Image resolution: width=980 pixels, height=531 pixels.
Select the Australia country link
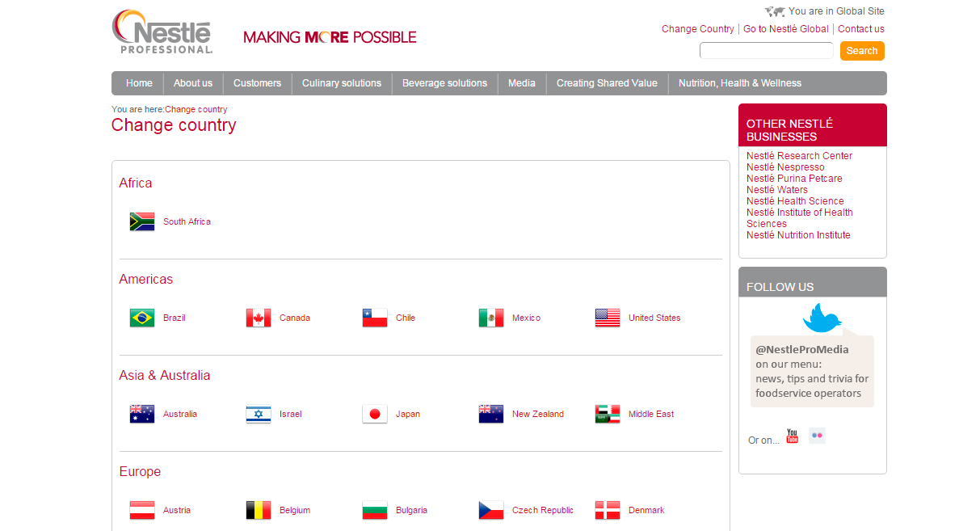(x=180, y=414)
